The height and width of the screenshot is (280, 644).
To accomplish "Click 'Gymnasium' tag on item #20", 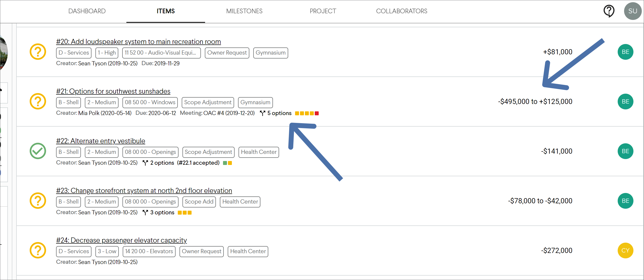I will click(x=270, y=53).
